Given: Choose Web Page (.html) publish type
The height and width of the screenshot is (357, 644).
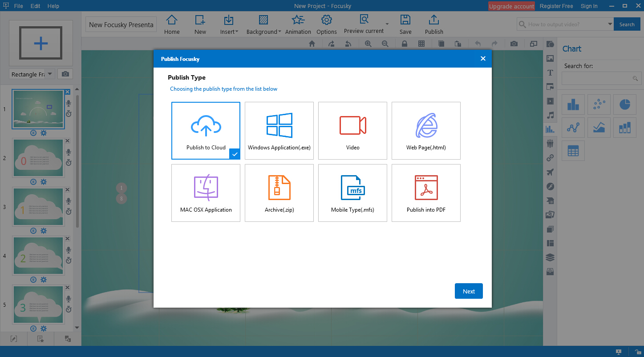Looking at the screenshot, I should point(426,131).
